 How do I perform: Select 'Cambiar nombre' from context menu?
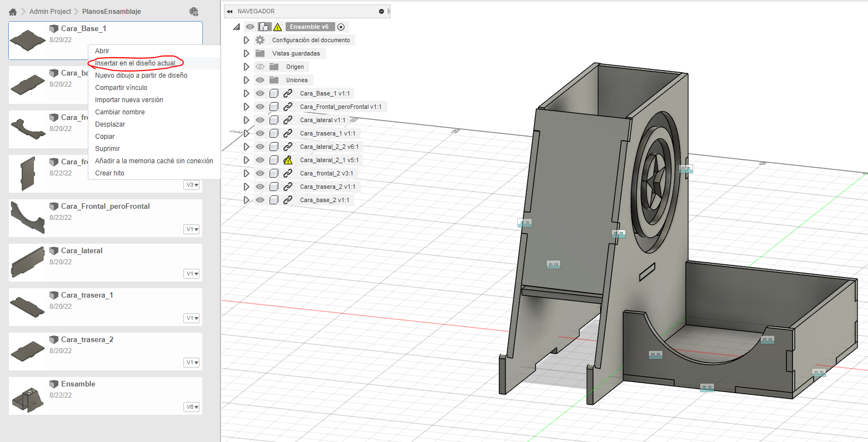[x=120, y=112]
